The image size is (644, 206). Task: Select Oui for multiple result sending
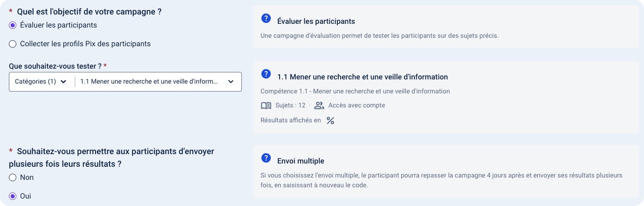pos(13,196)
